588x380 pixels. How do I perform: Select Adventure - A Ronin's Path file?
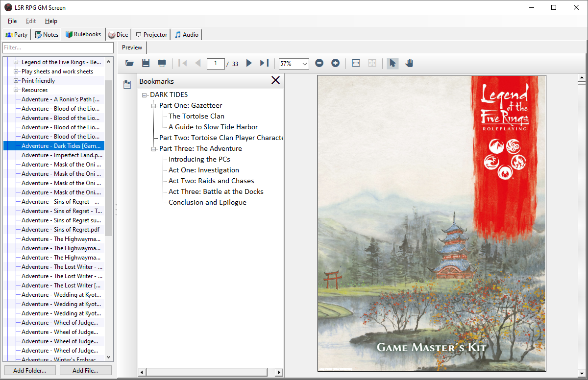coord(61,99)
